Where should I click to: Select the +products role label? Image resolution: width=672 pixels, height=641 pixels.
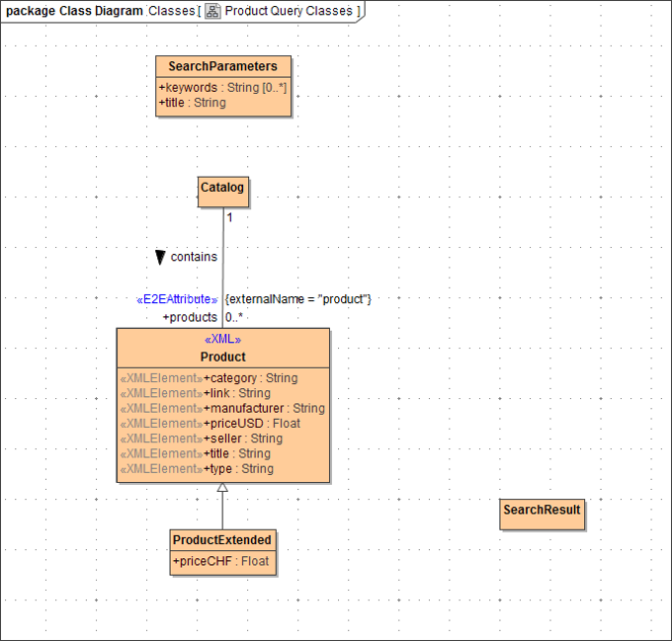click(x=190, y=317)
